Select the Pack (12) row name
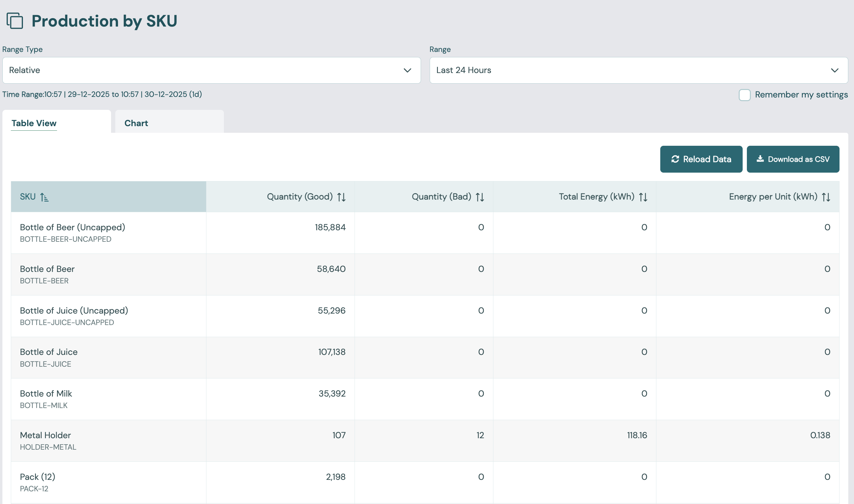The width and height of the screenshot is (854, 504). click(x=38, y=477)
